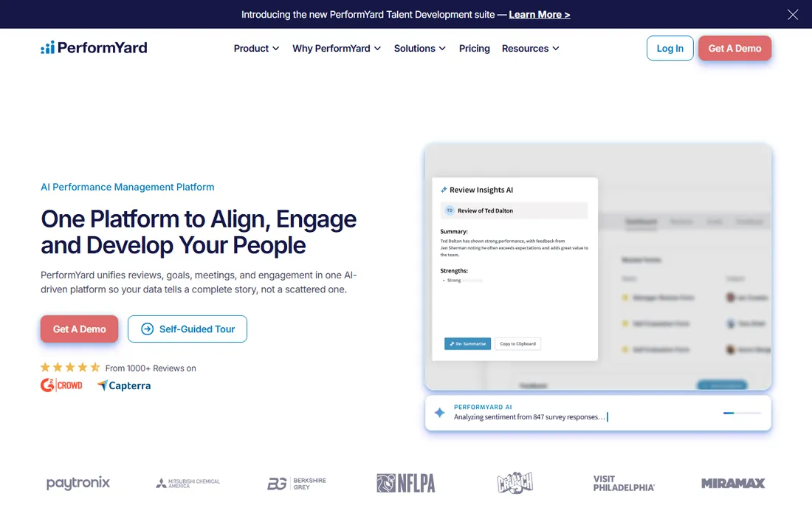Click the Re-Summarise button
This screenshot has width=812, height=508.
tap(467, 343)
